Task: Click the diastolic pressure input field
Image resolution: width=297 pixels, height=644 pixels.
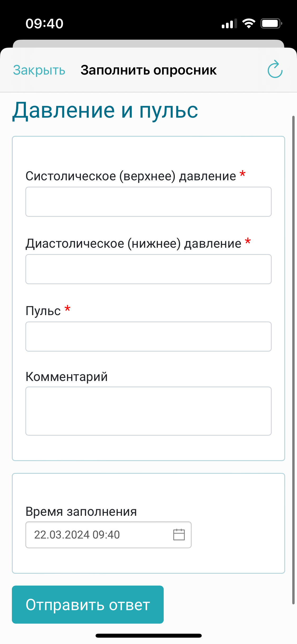Action: [x=148, y=269]
